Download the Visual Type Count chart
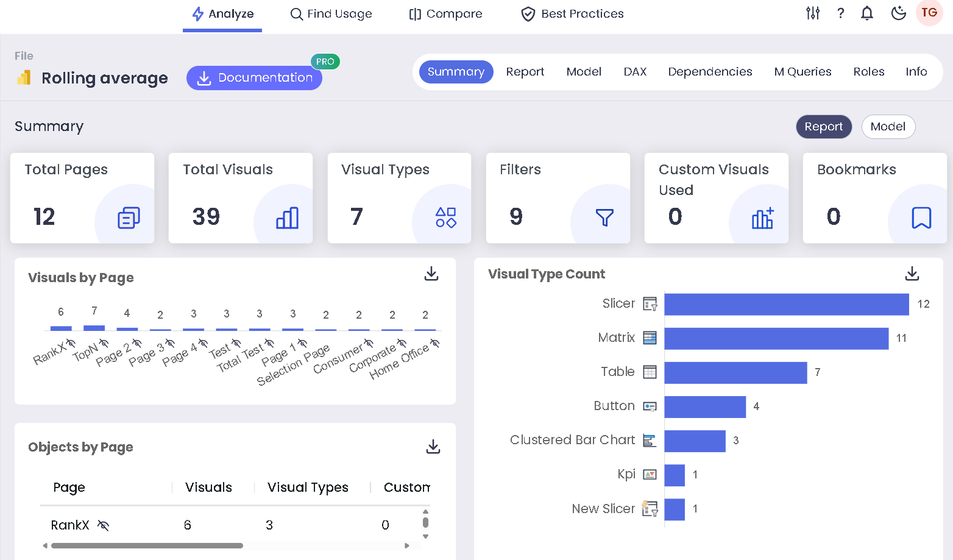Screen dimensions: 953x560 click(912, 274)
